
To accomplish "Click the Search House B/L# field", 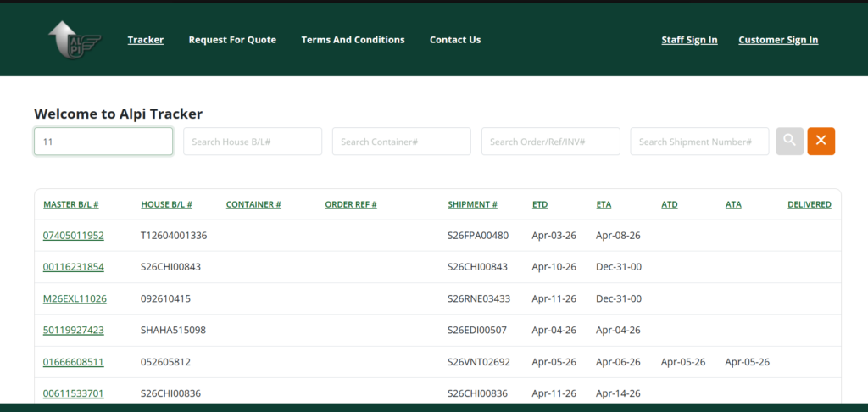I will pos(253,142).
